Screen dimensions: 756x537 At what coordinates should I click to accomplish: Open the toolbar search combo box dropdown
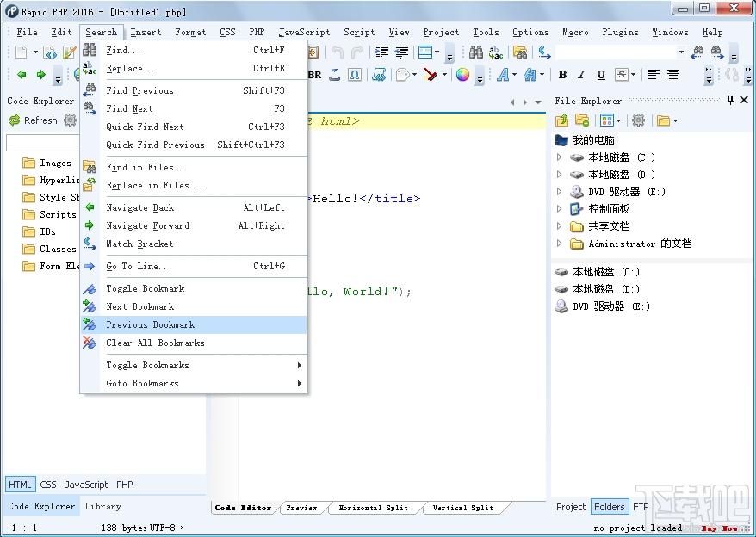coord(681,52)
